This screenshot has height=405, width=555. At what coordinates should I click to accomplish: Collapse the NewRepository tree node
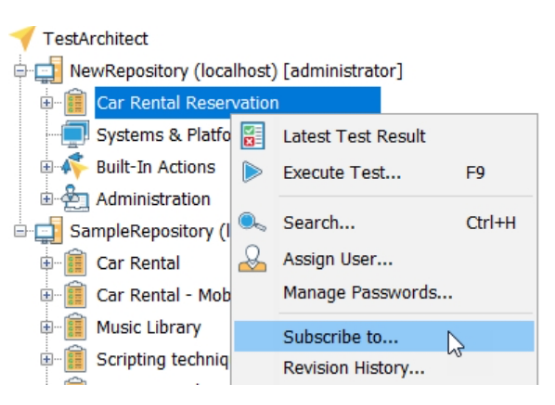pyautogui.click(x=20, y=71)
